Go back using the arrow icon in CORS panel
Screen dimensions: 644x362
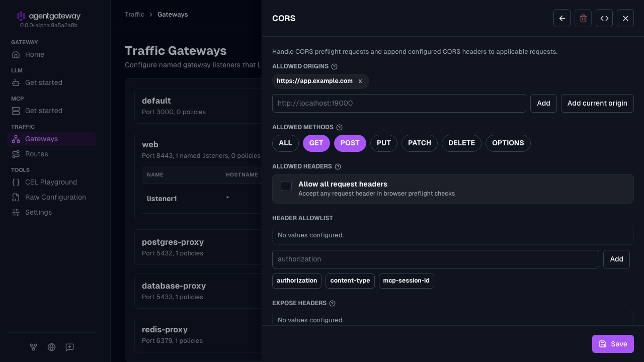tap(562, 18)
